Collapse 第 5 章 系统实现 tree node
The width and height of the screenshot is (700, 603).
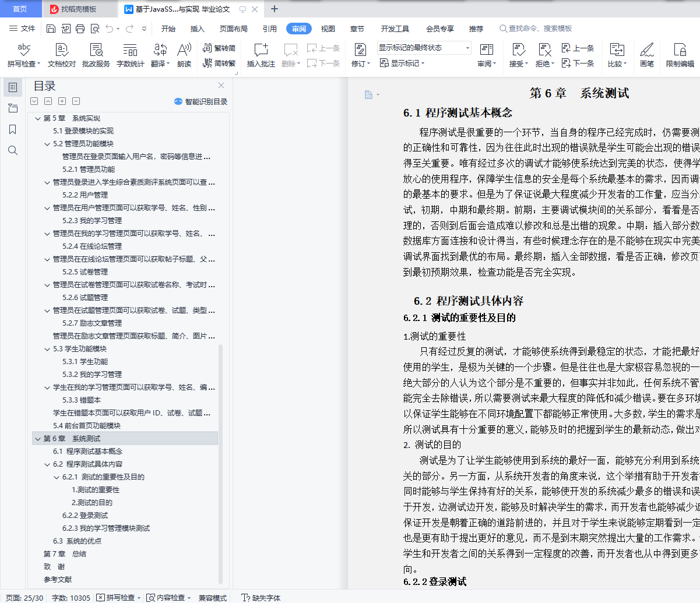pos(38,118)
